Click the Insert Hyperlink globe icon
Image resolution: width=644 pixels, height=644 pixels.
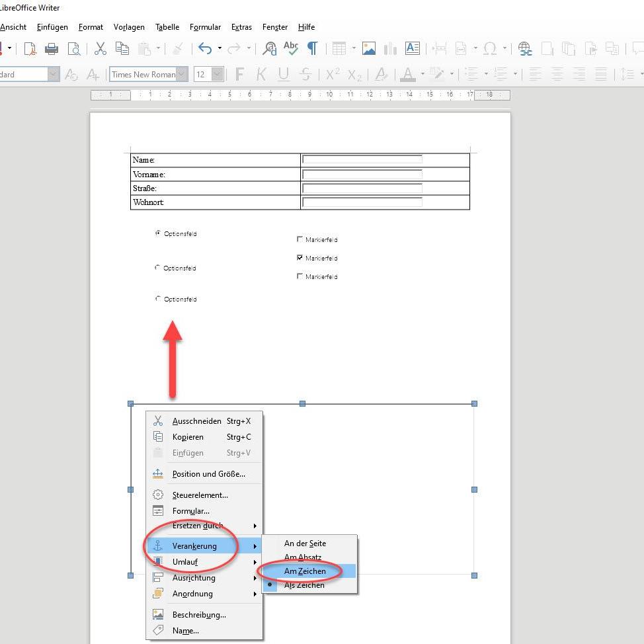525,48
